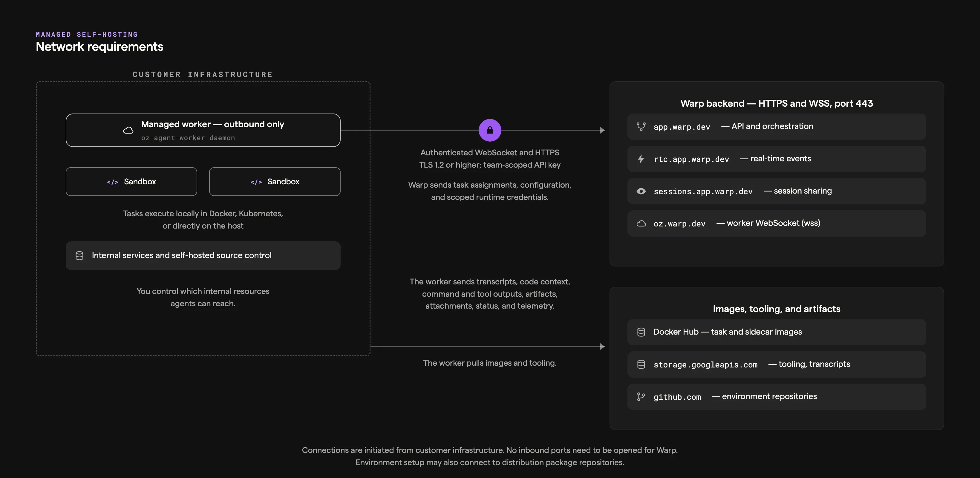980x478 pixels.
Task: Select the right Sandbox box
Action: [x=275, y=182]
